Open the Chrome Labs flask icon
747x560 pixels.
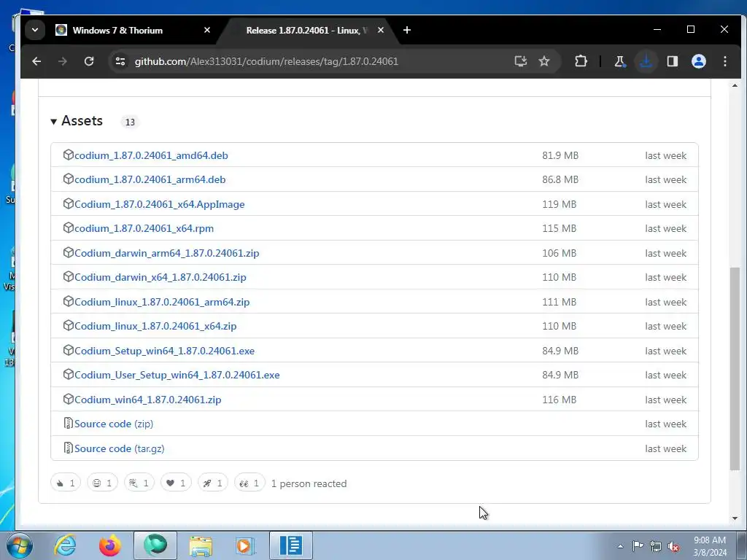pyautogui.click(x=620, y=61)
